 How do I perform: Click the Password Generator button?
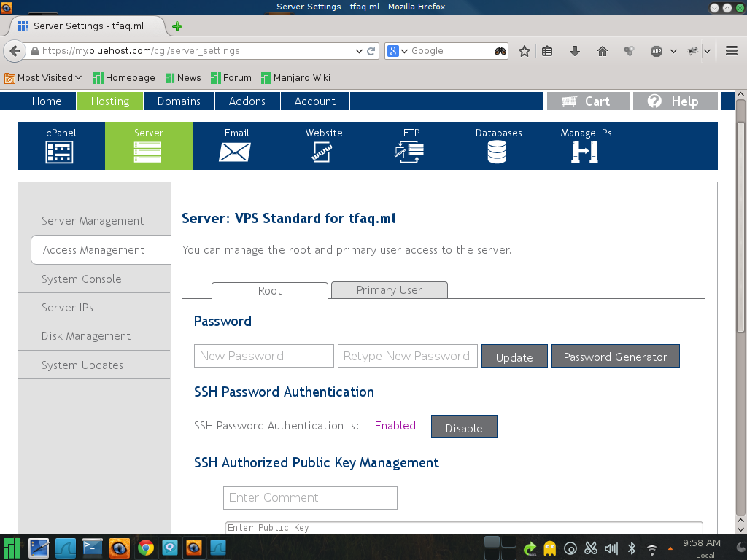[615, 357]
